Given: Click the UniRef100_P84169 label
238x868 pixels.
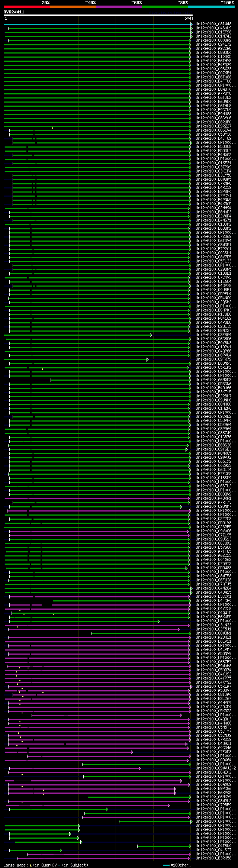Looking at the screenshot, I should click(x=213, y=319).
